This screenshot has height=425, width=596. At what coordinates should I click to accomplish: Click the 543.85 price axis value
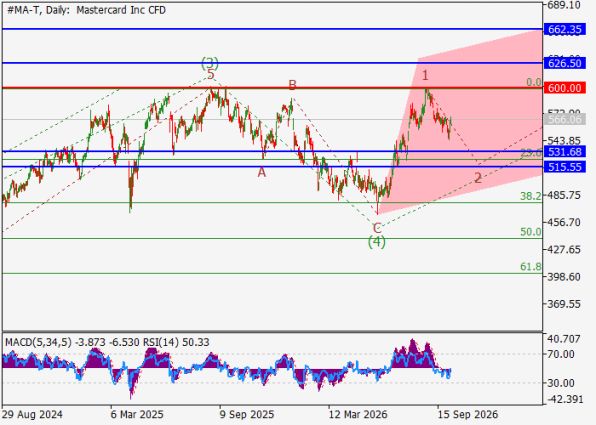564,140
